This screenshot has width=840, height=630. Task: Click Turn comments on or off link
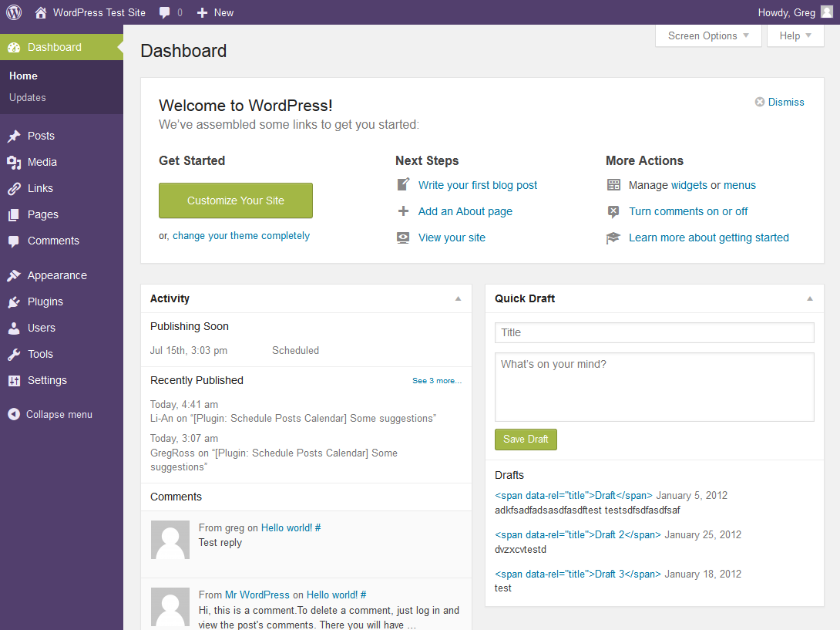point(688,211)
